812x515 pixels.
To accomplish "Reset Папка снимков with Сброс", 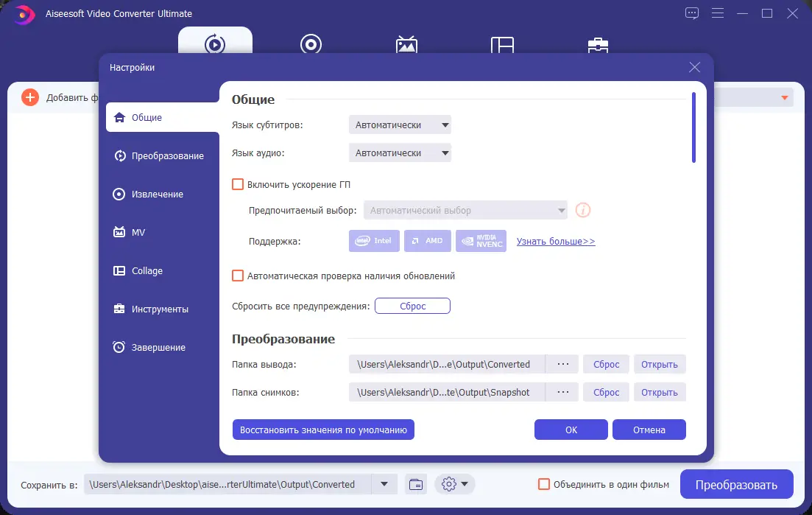I will pyautogui.click(x=606, y=392).
